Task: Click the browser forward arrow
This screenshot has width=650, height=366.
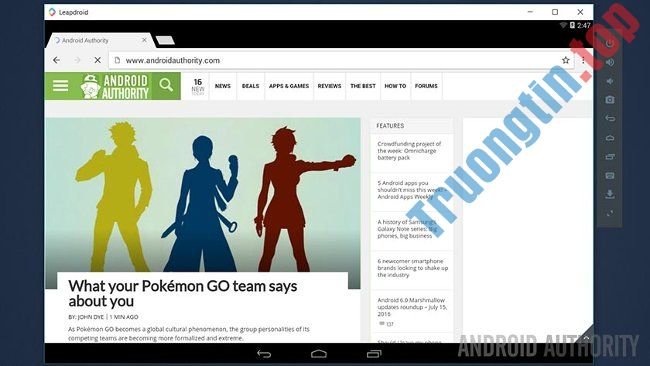Action: [77, 60]
